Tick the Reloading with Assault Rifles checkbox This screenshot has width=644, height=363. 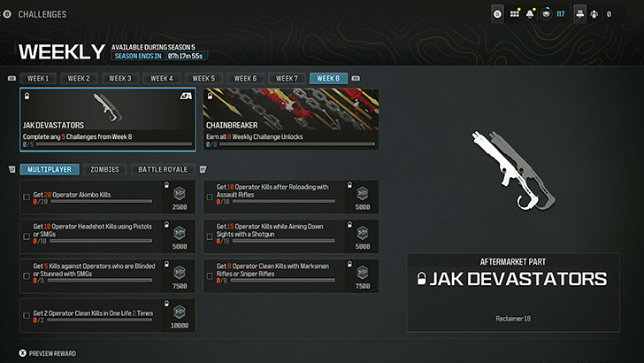(210, 197)
